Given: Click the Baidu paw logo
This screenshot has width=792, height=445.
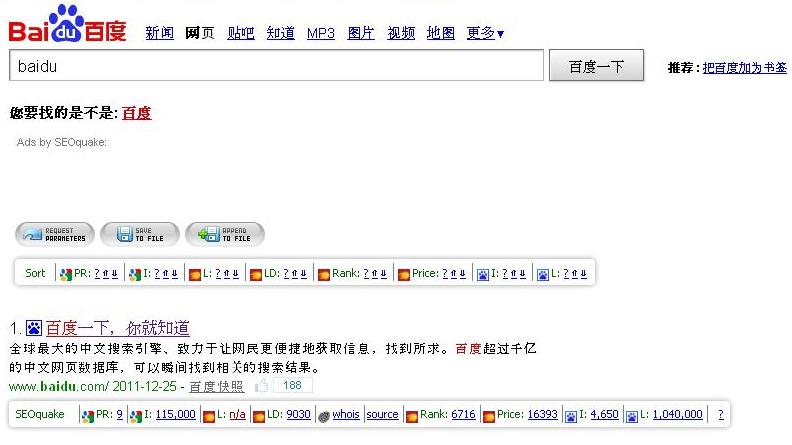Looking at the screenshot, I should click(x=67, y=23).
